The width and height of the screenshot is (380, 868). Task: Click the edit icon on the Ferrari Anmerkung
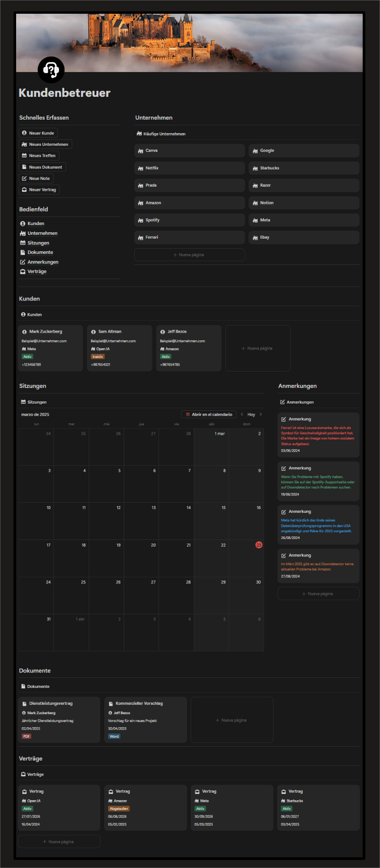coord(284,419)
